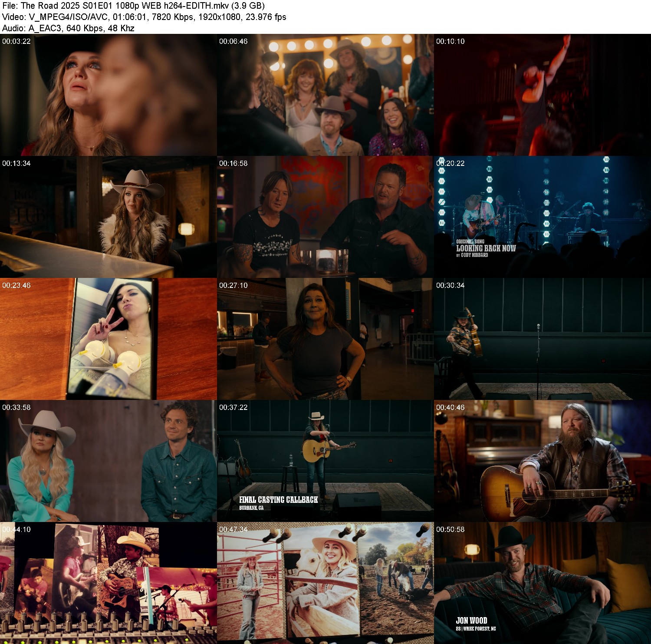Open the 00:20:22 concert stage frame
This screenshot has height=644, width=651.
pyautogui.click(x=542, y=217)
